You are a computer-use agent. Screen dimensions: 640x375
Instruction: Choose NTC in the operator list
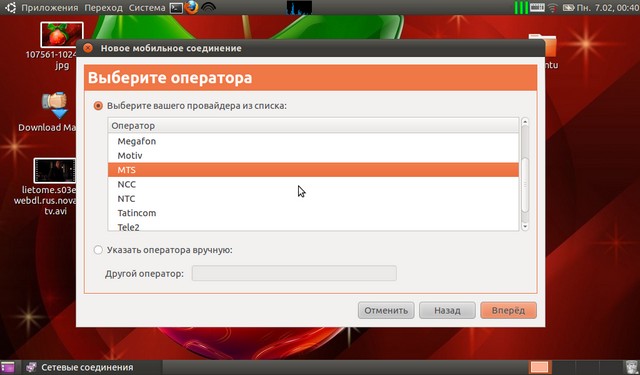point(313,199)
